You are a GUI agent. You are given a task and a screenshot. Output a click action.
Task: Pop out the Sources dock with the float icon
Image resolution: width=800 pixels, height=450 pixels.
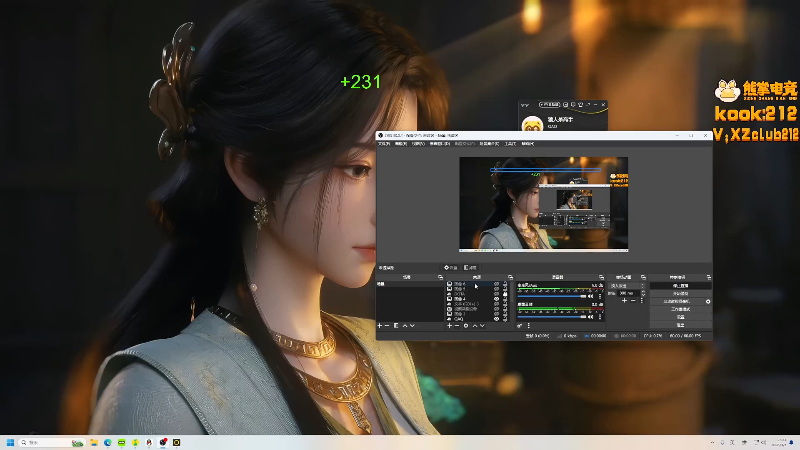(511, 277)
